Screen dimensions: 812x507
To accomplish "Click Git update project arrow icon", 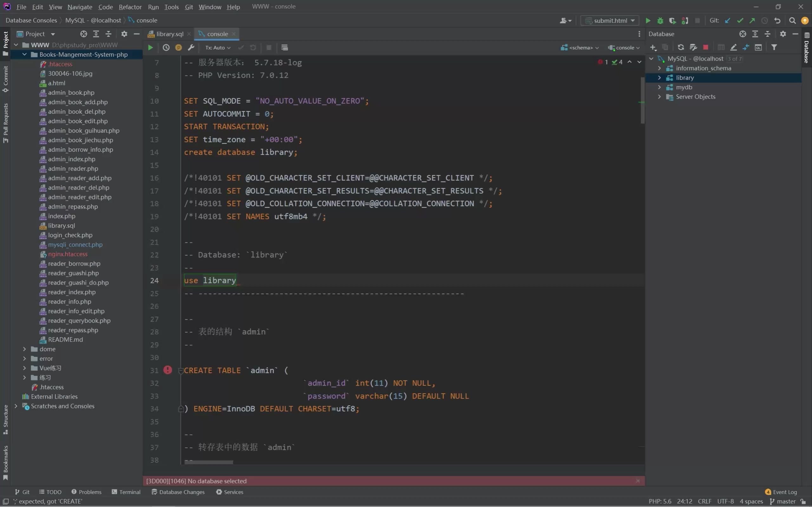I will (727, 21).
